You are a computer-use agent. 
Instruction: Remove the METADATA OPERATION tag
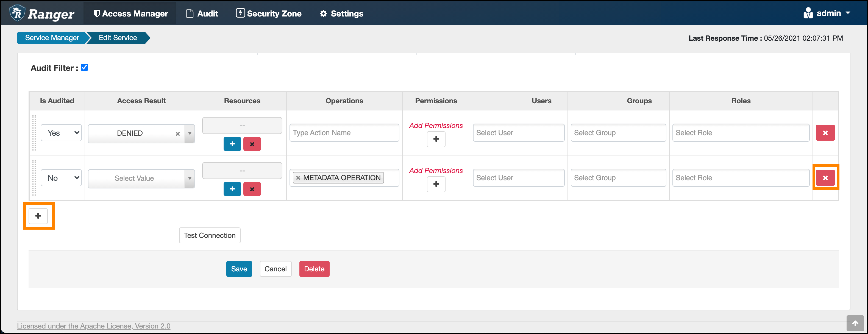(x=298, y=178)
